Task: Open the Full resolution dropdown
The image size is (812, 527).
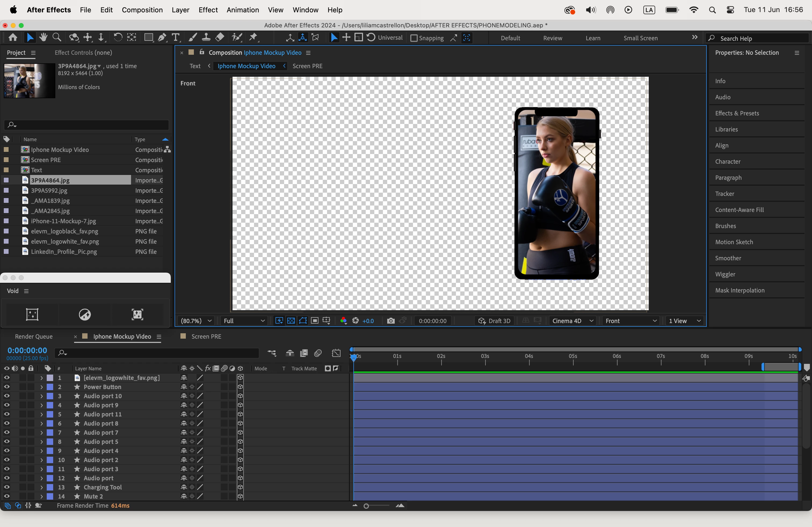Action: click(244, 321)
